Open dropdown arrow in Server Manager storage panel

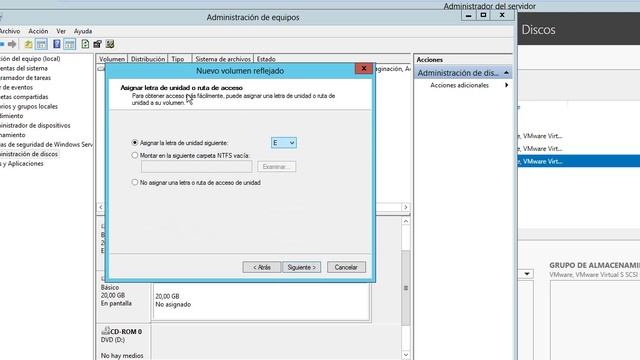click(x=527, y=274)
